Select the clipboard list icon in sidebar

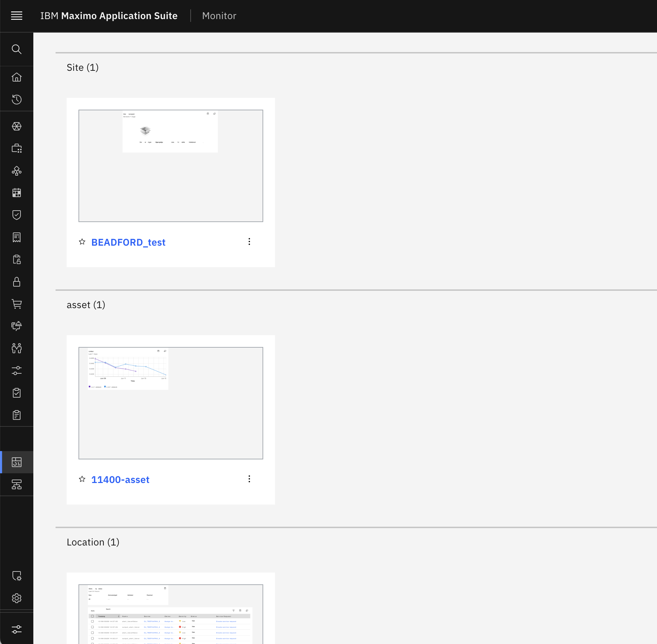[17, 415]
